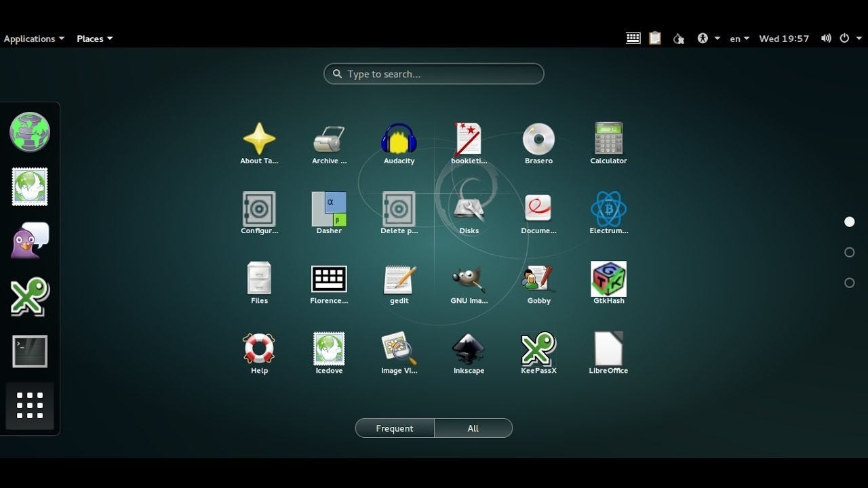Open gedit text editor
868x488 pixels.
pos(399,283)
